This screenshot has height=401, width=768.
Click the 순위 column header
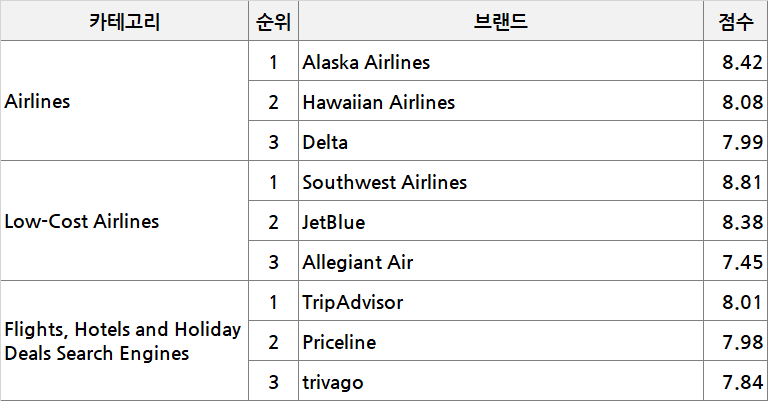click(x=273, y=21)
